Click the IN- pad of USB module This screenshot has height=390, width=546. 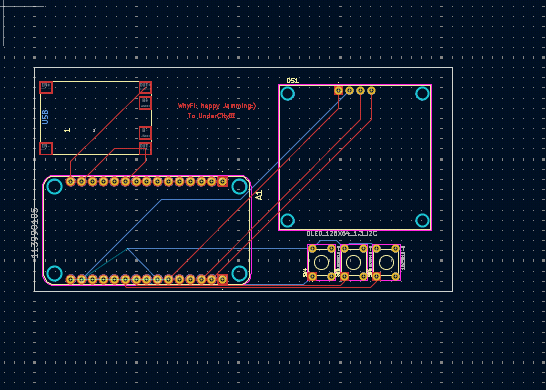click(46, 148)
